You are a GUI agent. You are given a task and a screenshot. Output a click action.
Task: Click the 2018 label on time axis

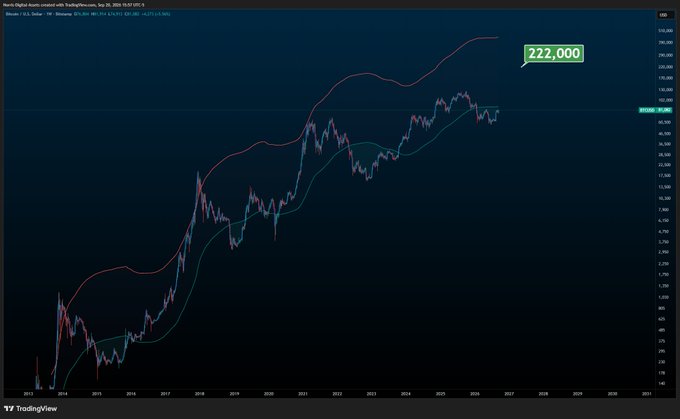[x=199, y=394]
